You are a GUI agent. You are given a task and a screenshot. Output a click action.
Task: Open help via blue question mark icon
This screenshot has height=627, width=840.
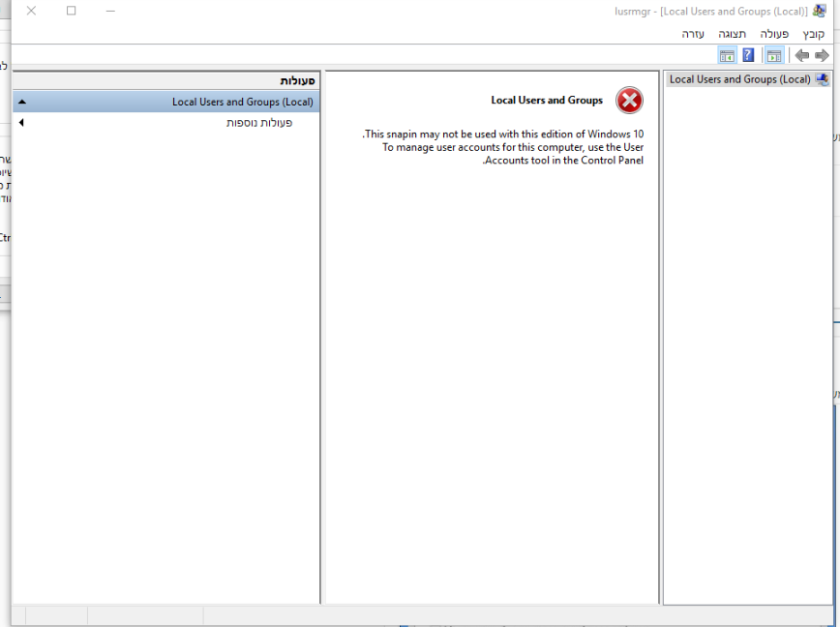[x=748, y=55]
